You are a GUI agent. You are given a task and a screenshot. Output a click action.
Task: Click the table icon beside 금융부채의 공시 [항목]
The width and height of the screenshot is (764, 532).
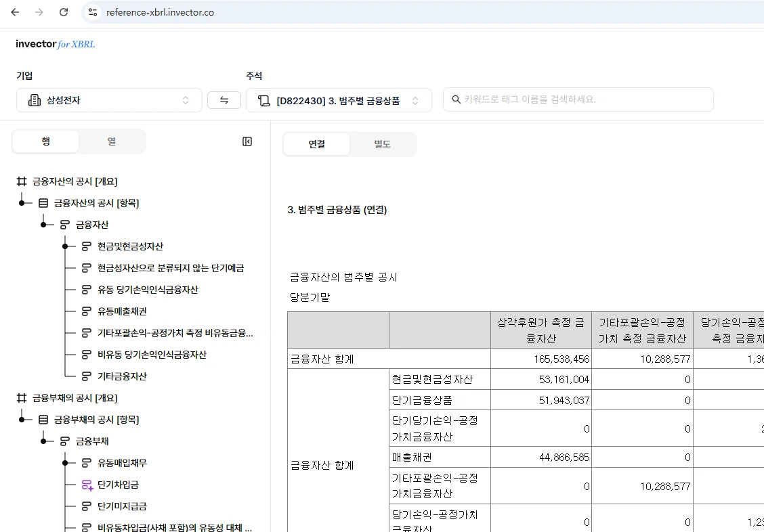(43, 420)
